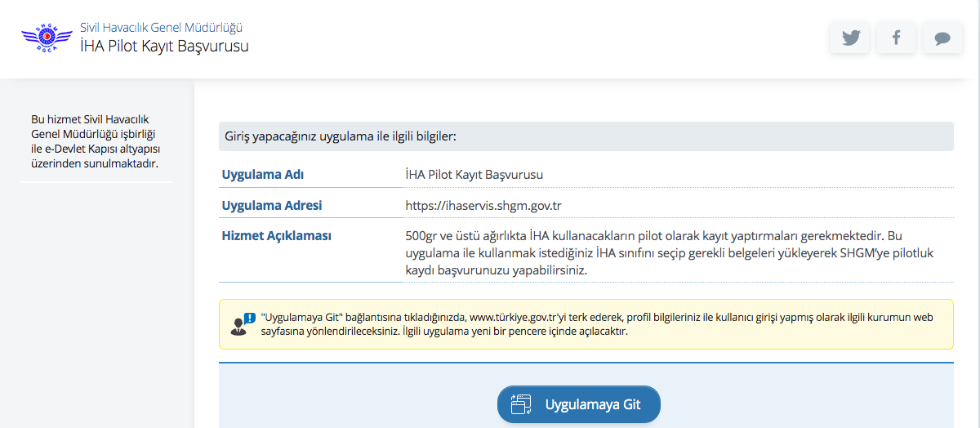Open the Twitter share icon
This screenshot has width=980, height=428.
coord(850,38)
